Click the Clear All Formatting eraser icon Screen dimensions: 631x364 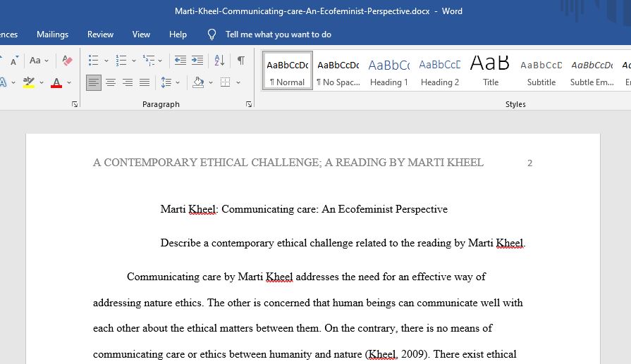point(67,61)
